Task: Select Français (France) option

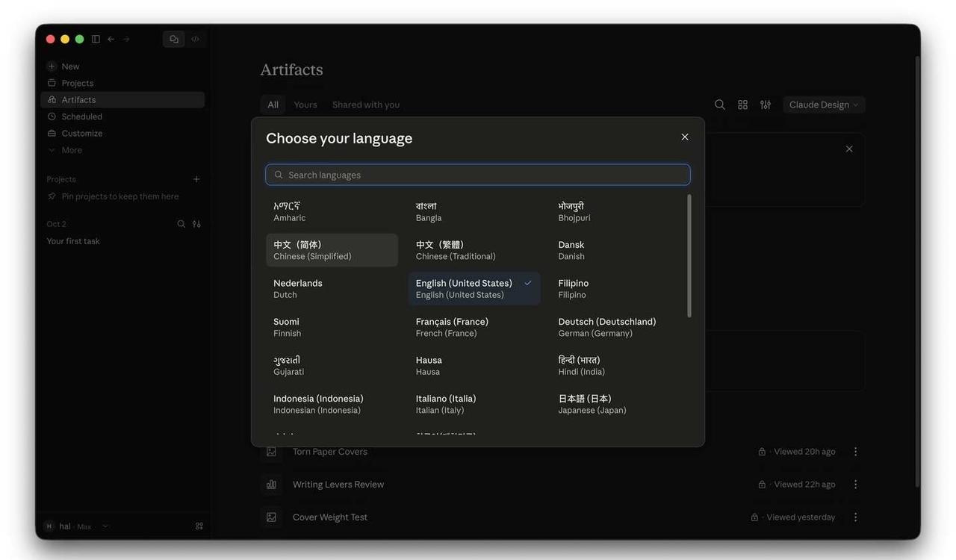Action: click(474, 327)
